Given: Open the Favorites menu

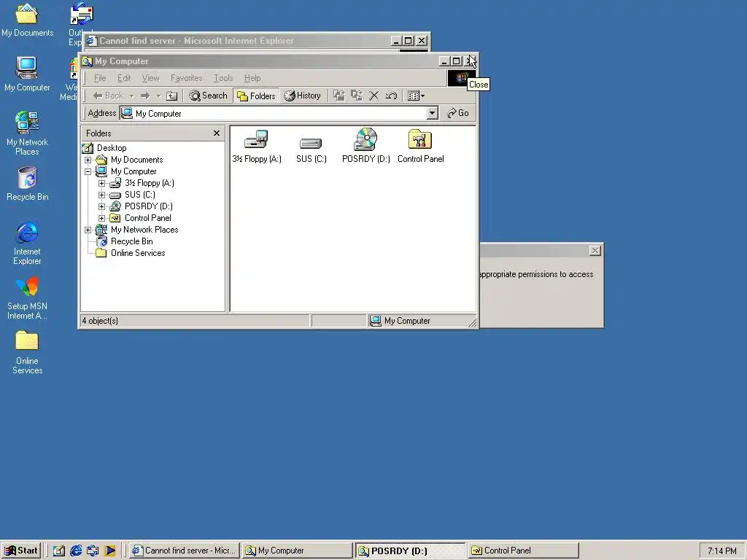Looking at the screenshot, I should (186, 78).
